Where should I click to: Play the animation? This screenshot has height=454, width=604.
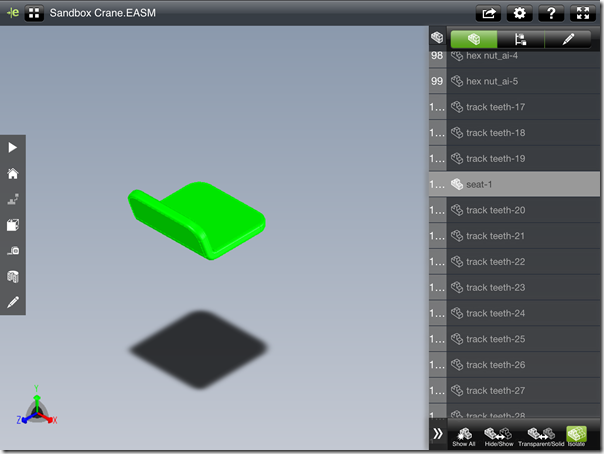tap(13, 147)
